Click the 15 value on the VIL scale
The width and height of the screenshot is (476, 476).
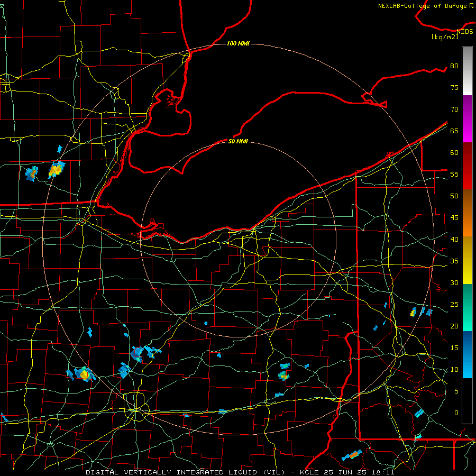pyautogui.click(x=454, y=347)
